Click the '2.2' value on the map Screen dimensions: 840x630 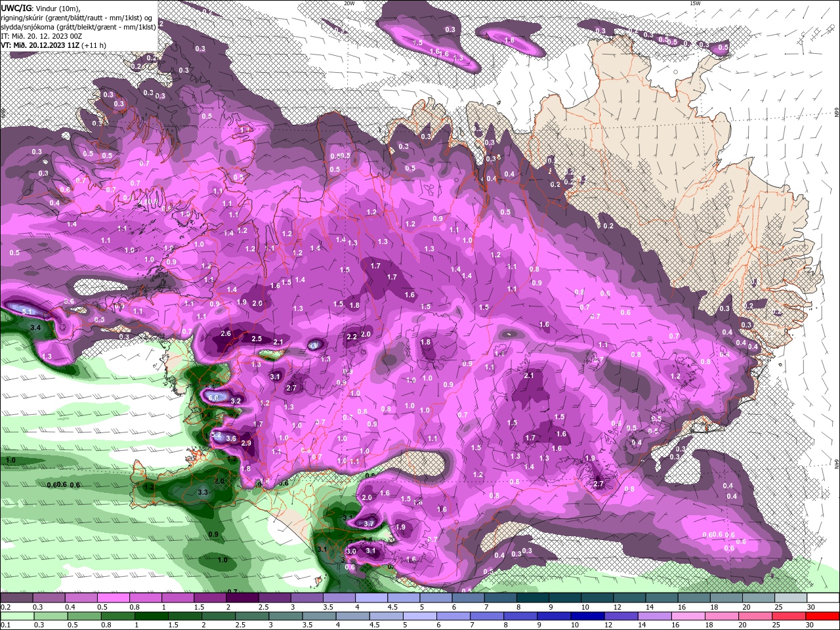(351, 337)
